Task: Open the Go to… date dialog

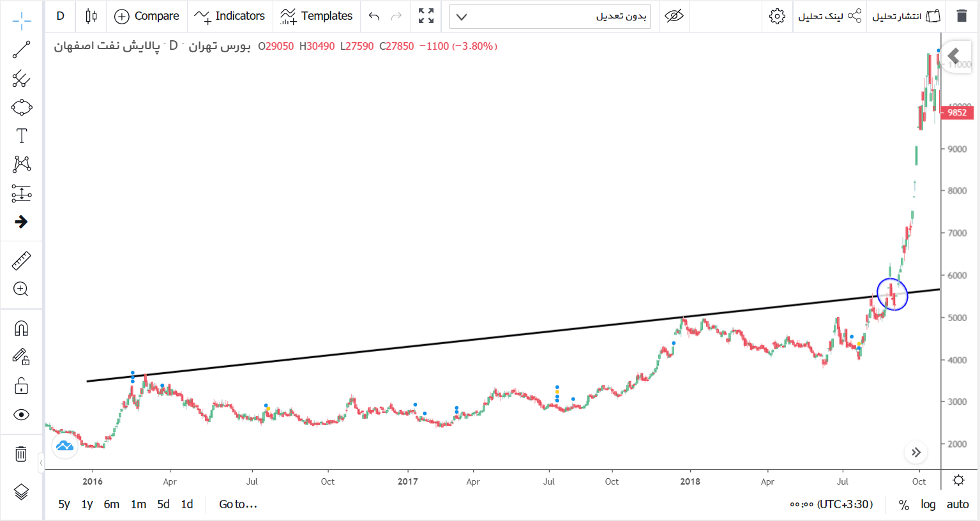Action: 238,504
